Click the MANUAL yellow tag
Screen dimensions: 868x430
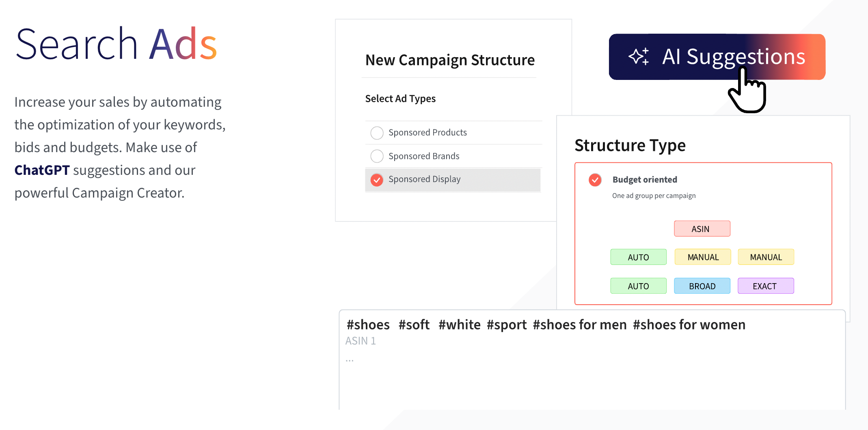[x=702, y=257]
